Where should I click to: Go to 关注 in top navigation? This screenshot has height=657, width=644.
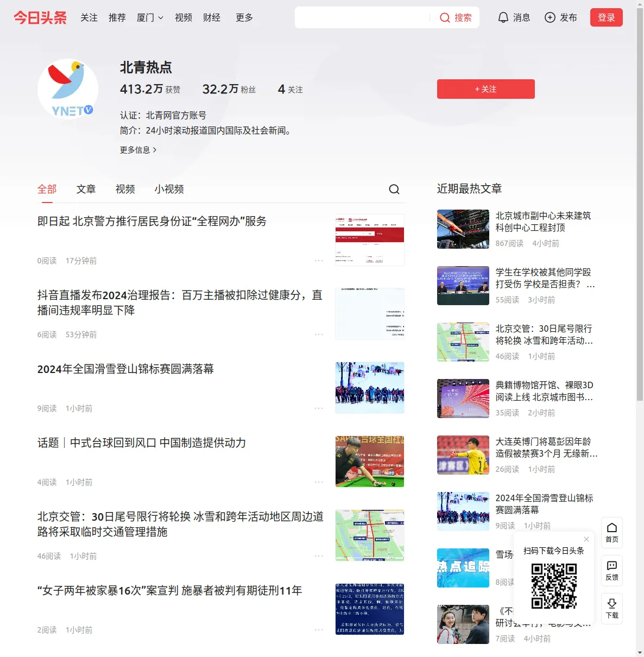coord(89,18)
